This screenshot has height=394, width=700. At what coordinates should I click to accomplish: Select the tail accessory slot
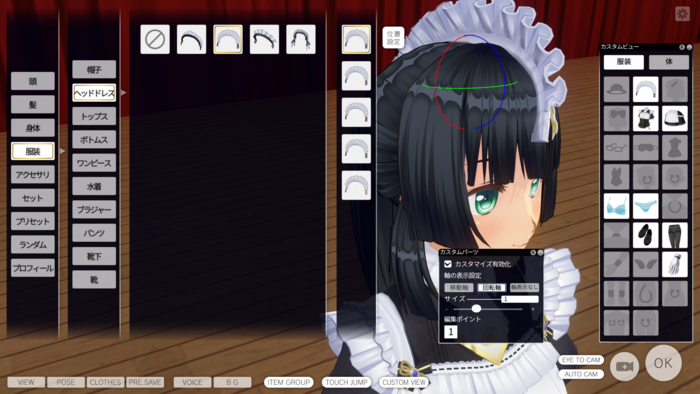pos(646,293)
